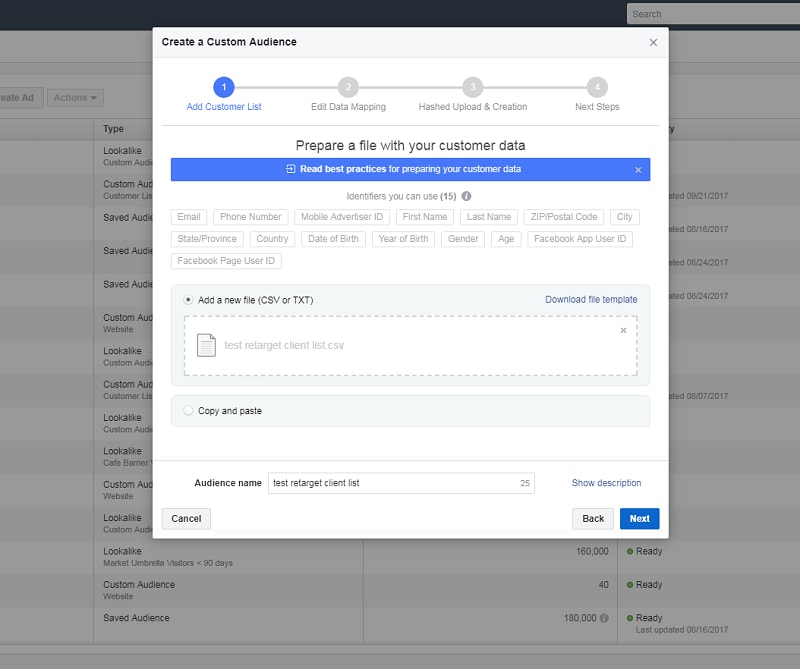Click the banner's best practices arrow icon
800x669 pixels.
tap(290, 169)
